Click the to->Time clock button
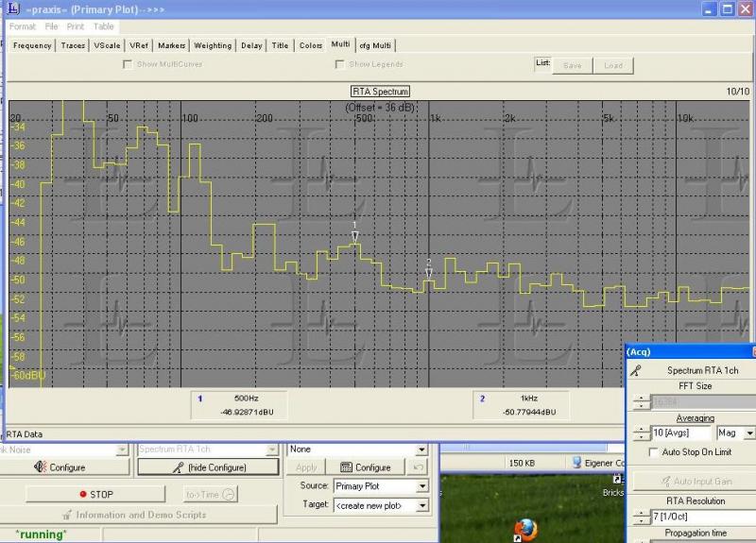Viewport: 756px width, 543px height. (x=211, y=494)
